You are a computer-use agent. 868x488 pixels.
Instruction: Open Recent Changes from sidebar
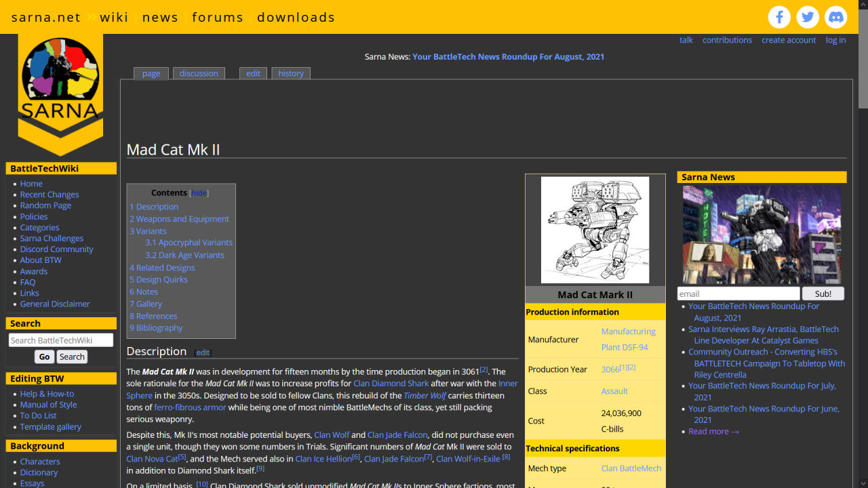[49, 195]
